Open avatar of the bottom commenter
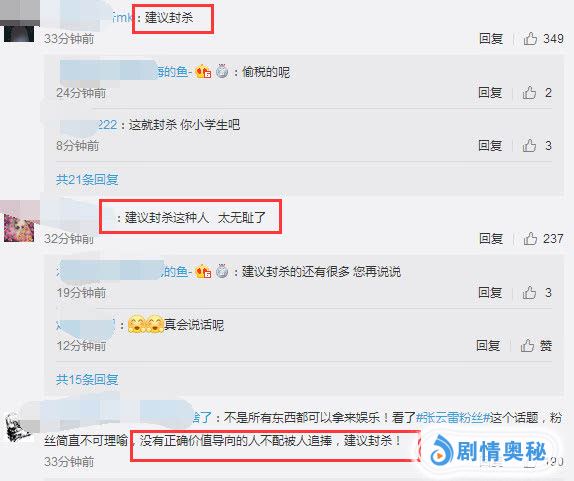The image size is (574, 481). pos(18,426)
